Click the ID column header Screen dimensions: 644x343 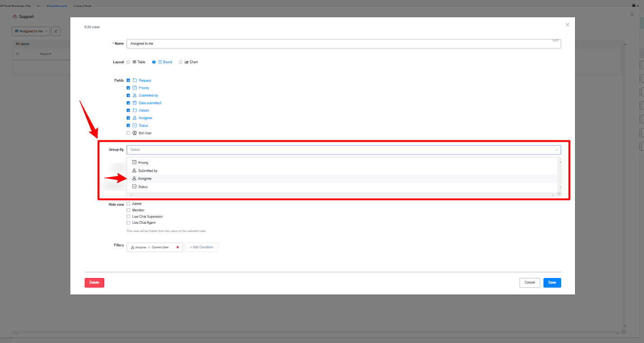[x=18, y=54]
